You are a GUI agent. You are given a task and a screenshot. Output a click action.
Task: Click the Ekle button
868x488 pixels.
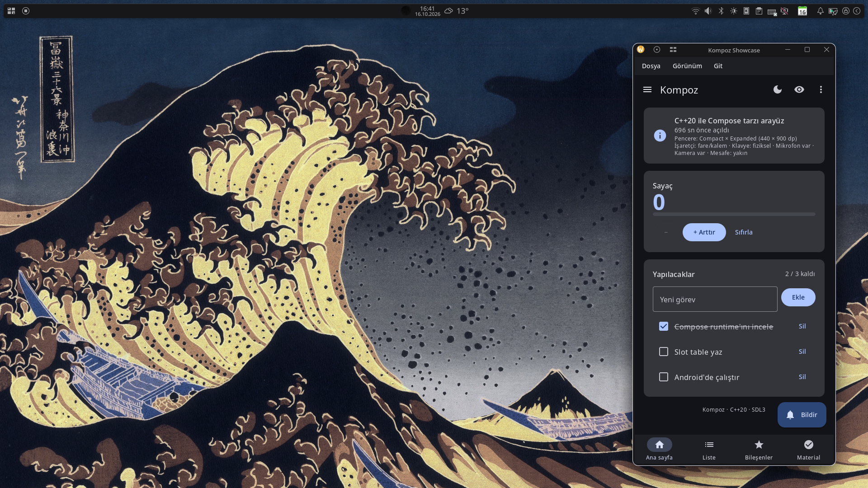(798, 297)
